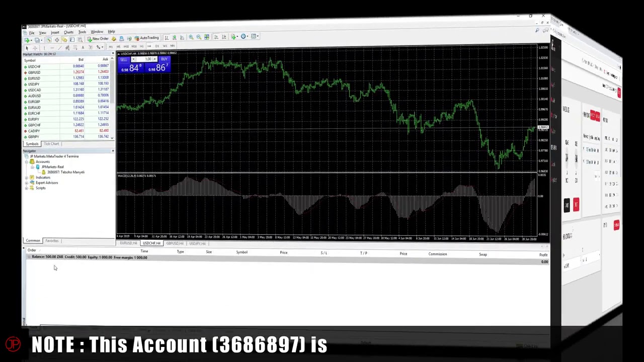Select the text label A tool
The image size is (644, 362).
[x=83, y=47]
